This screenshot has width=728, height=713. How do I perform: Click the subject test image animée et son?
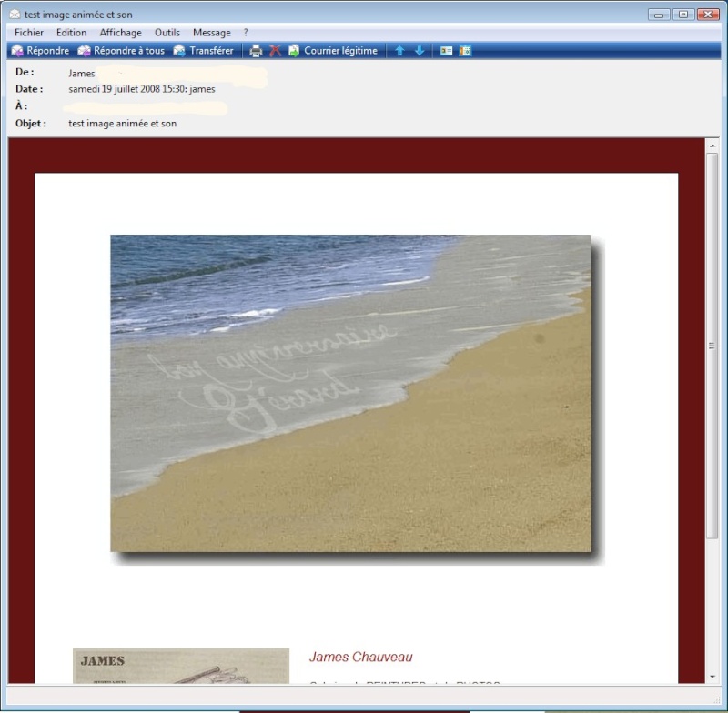tap(123, 124)
